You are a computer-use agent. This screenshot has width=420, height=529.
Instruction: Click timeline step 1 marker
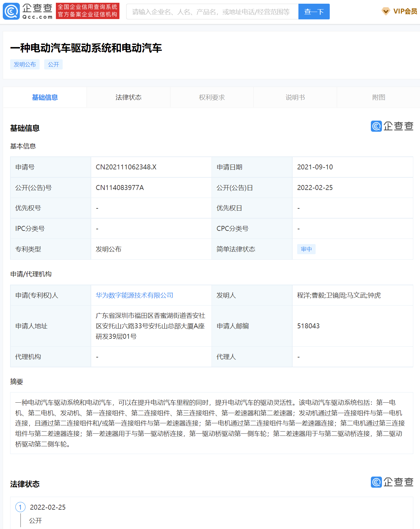pos(20,507)
